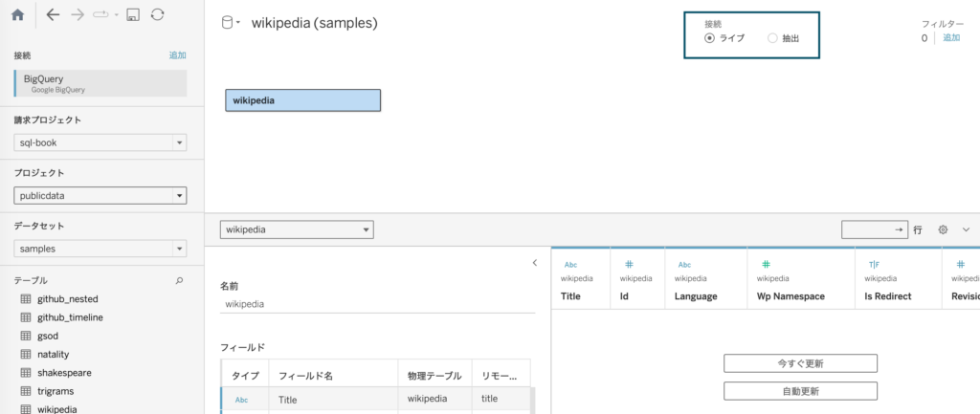
Task: Click the 今すぐ更新 button
Action: [x=800, y=363]
